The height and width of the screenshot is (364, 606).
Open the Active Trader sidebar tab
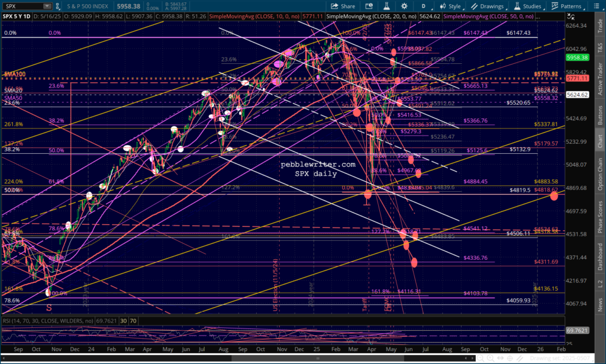point(599,79)
